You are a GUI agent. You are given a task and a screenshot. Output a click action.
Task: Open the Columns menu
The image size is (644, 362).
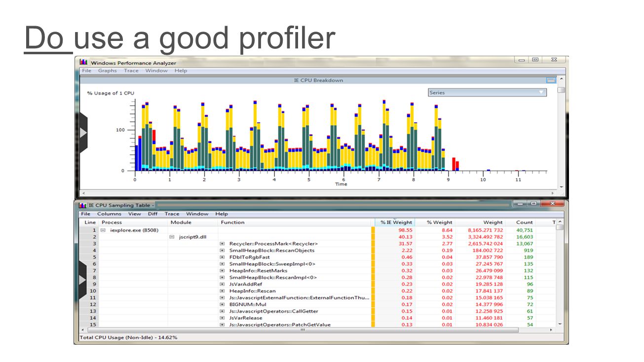pyautogui.click(x=109, y=214)
